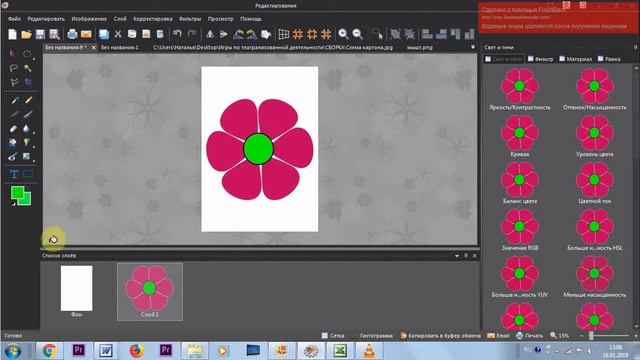Open the Изображение menu
This screenshot has width=640, height=360.
click(x=89, y=19)
